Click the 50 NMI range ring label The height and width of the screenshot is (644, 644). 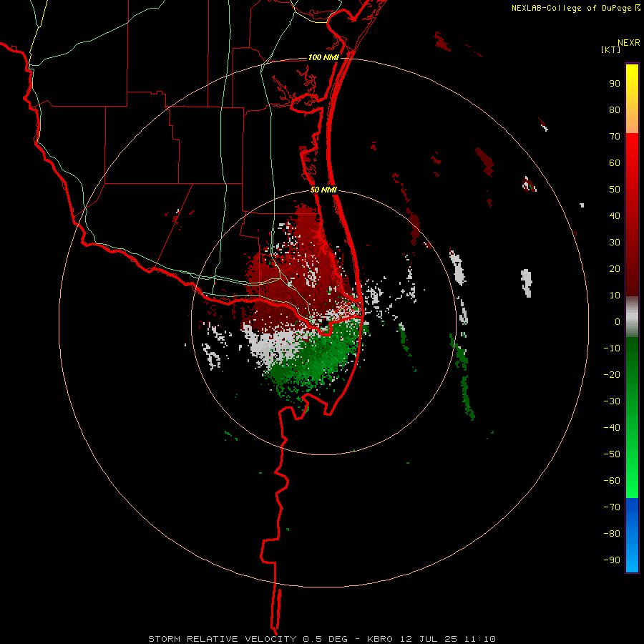tap(323, 190)
